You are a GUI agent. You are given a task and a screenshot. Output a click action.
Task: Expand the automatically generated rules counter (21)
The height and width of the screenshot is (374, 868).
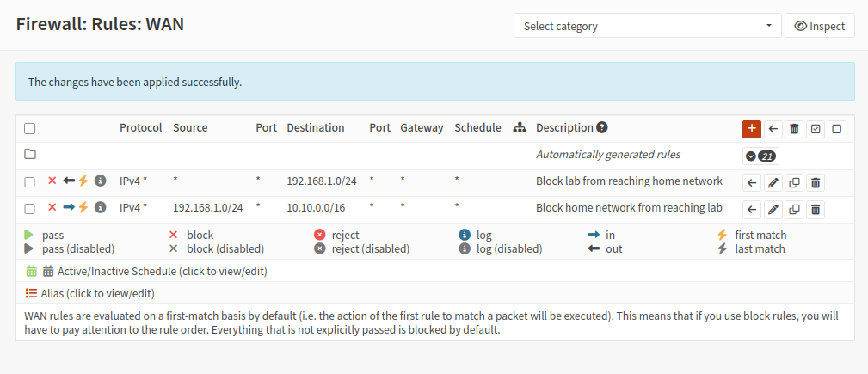coord(760,156)
